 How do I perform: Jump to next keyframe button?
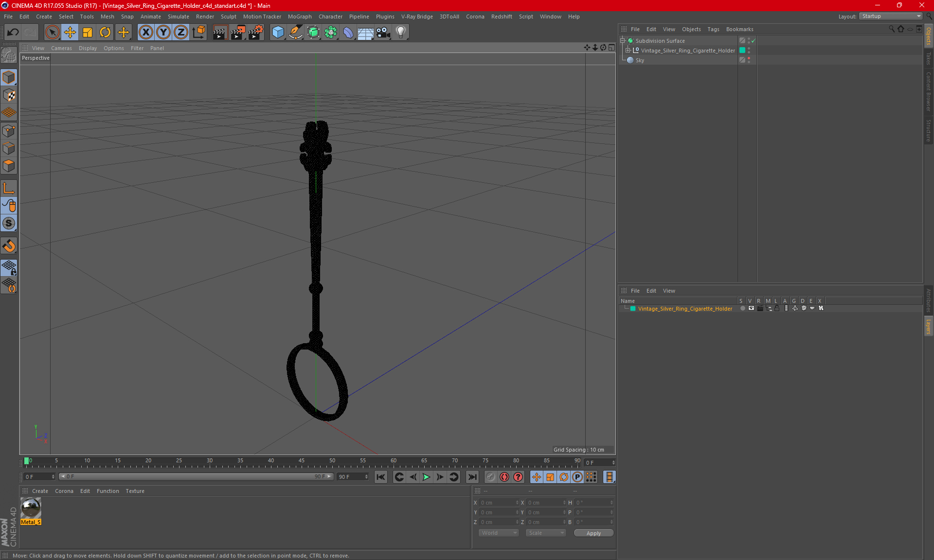click(x=453, y=477)
